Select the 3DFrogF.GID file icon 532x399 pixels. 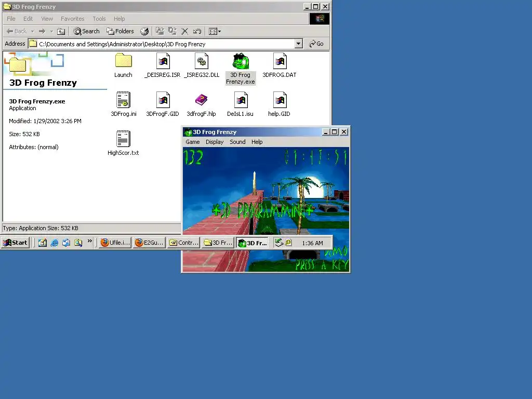[x=163, y=100]
